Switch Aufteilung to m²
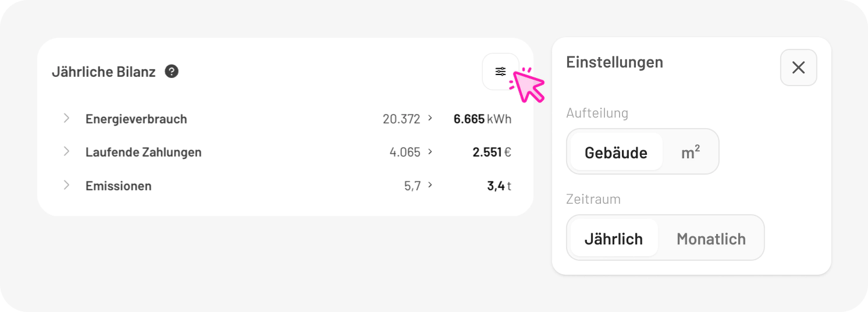Image resolution: width=868 pixels, height=312 pixels. (x=691, y=153)
